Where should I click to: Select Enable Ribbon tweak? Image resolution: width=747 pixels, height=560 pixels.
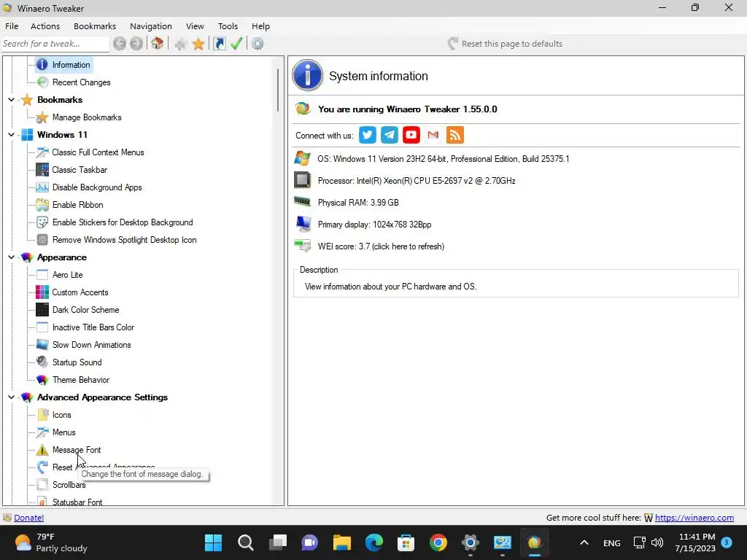(77, 205)
